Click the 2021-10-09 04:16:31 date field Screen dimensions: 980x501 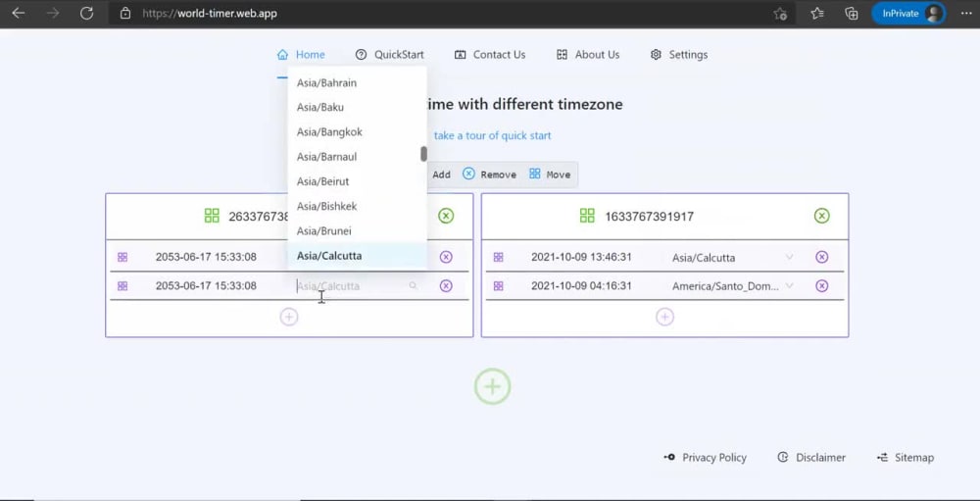point(581,286)
